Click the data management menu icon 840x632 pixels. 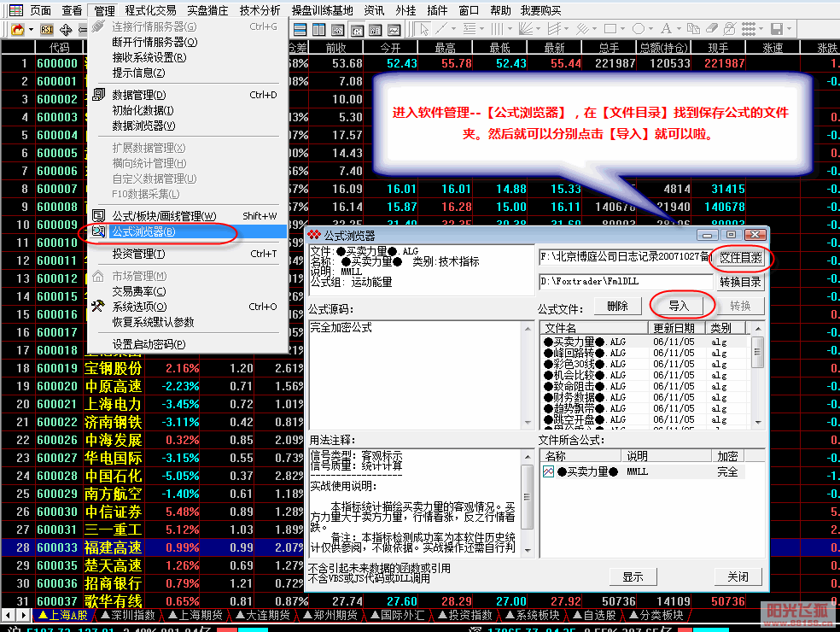98,95
